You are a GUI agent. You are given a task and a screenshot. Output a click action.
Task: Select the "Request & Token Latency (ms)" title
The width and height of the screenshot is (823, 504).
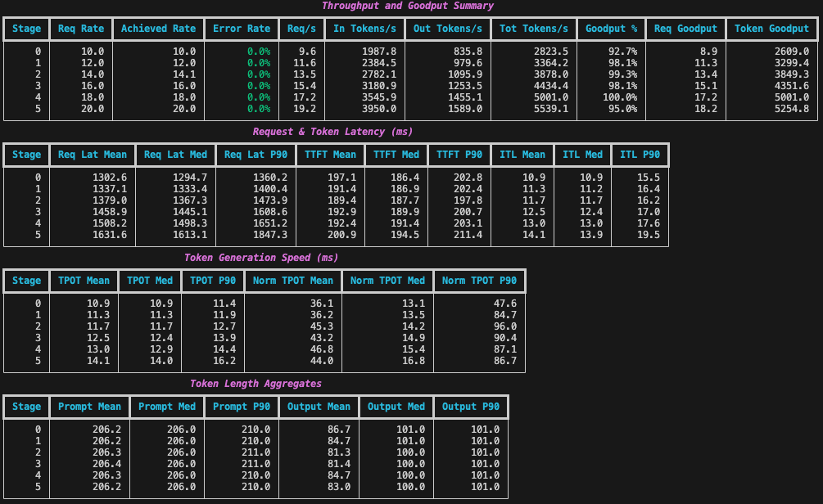point(332,132)
